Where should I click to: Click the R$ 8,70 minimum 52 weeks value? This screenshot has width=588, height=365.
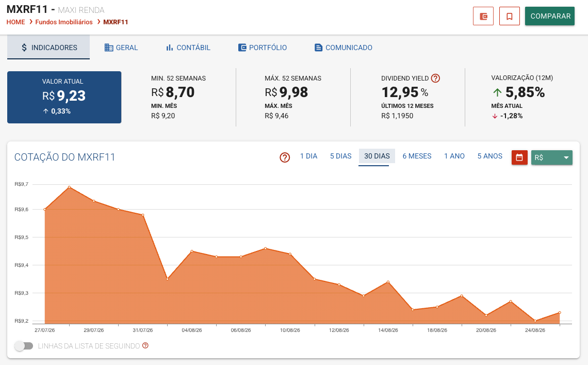[x=173, y=92]
